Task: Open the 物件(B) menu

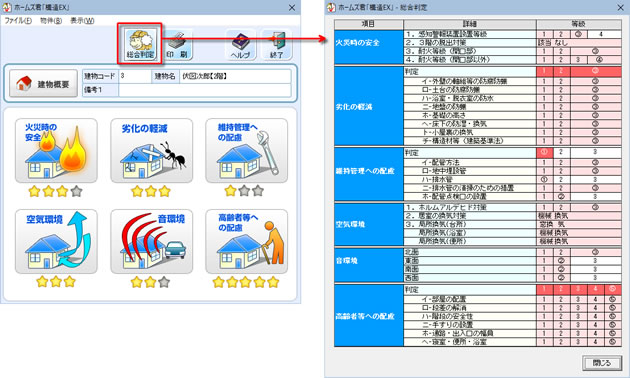Action: (x=51, y=20)
